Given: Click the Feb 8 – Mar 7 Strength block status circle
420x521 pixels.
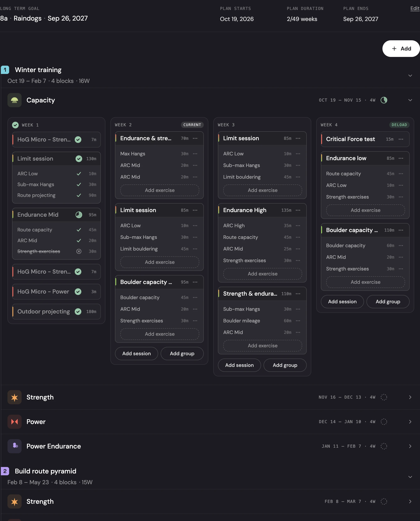Looking at the screenshot, I should pyautogui.click(x=384, y=501).
